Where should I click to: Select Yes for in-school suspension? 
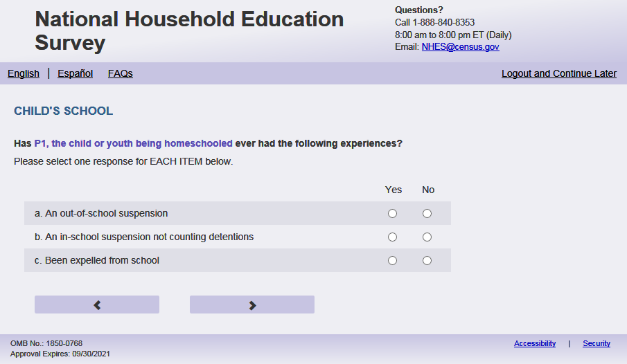click(x=393, y=237)
